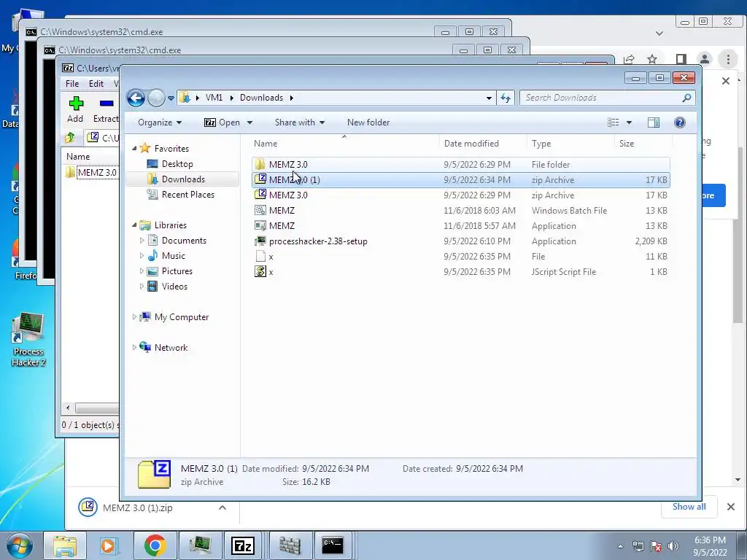Collapse the Favorites tree group
747x560 pixels.
[134, 148]
